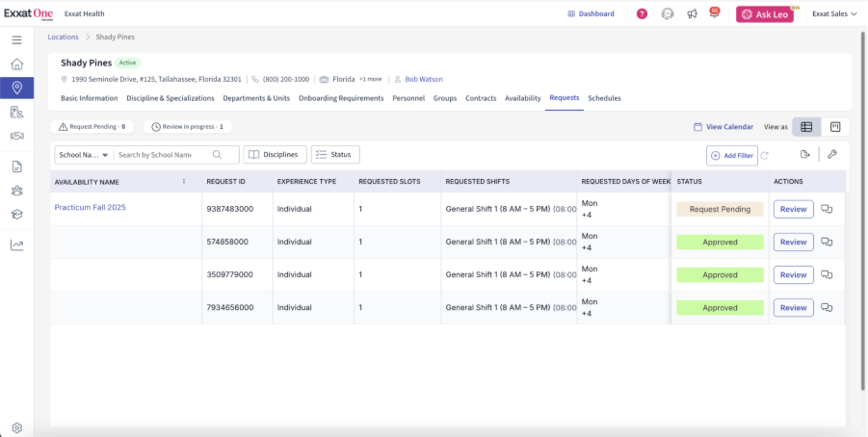Open the Exxat Sales account dropdown
Screen dimensions: 868x437
pos(834,13)
